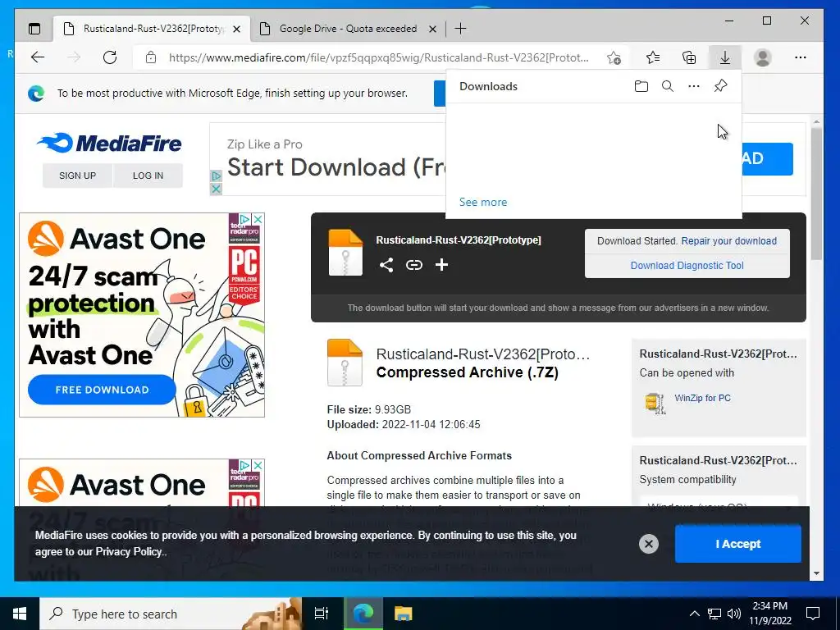Copy link to the Rusticaland file

(414, 265)
